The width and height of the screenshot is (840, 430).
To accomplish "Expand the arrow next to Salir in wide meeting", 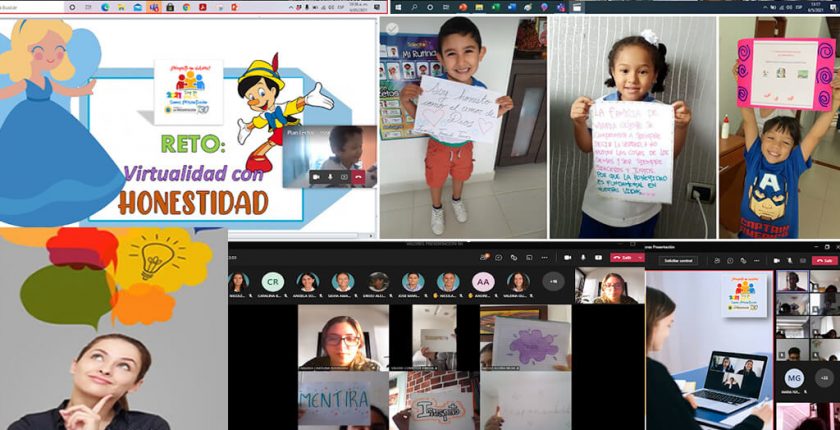I will (640, 258).
